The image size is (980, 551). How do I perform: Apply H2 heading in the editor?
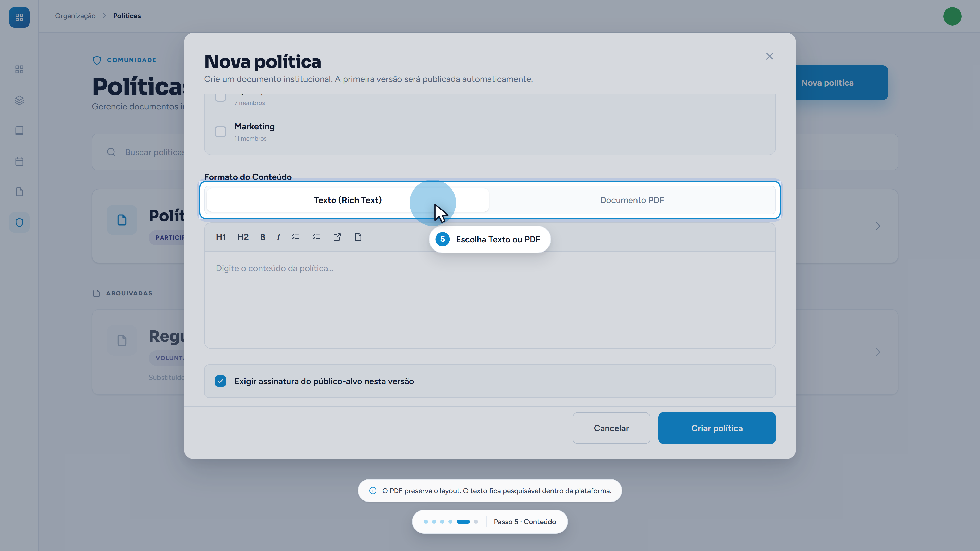pos(243,237)
